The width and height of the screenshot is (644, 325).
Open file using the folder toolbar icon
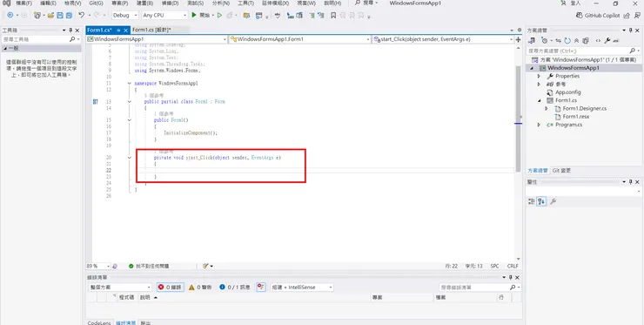(51, 15)
